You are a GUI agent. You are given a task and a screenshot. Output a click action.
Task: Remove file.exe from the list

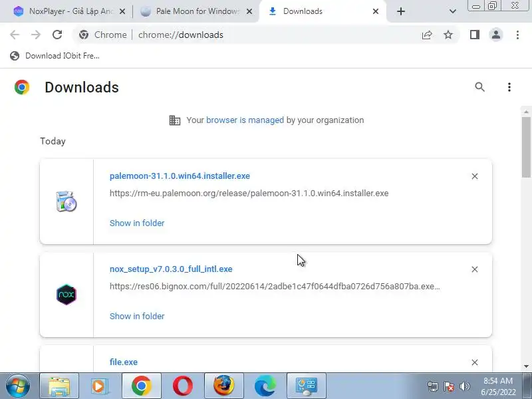[475, 362]
